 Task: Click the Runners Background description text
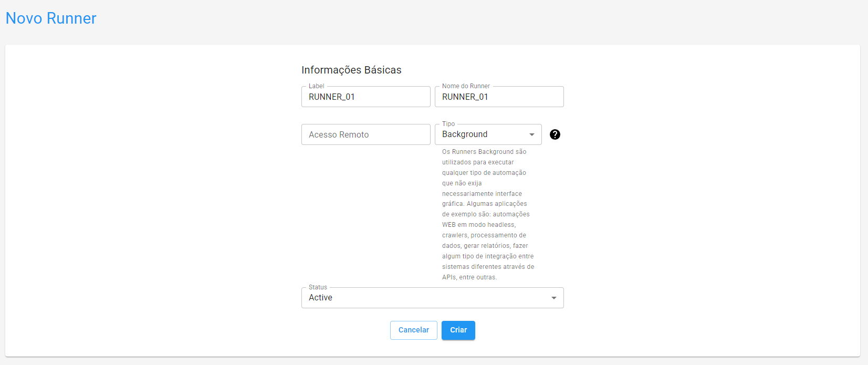tap(487, 214)
